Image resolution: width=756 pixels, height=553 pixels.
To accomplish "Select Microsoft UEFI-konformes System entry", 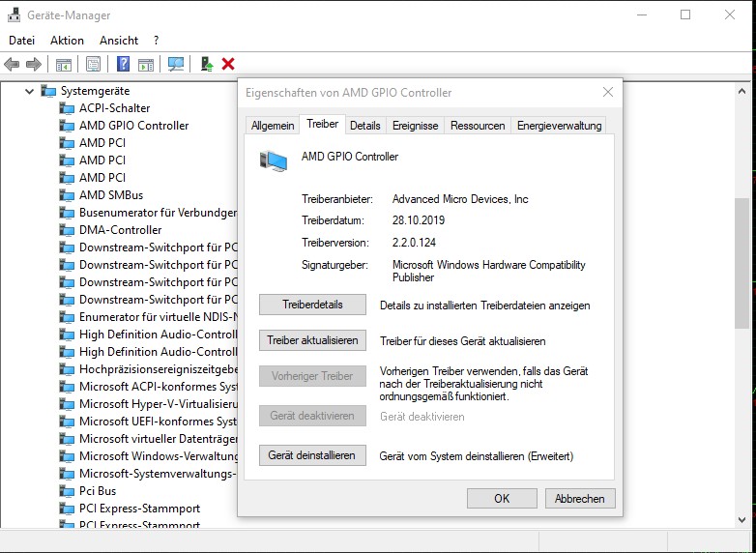I will 158,422.
